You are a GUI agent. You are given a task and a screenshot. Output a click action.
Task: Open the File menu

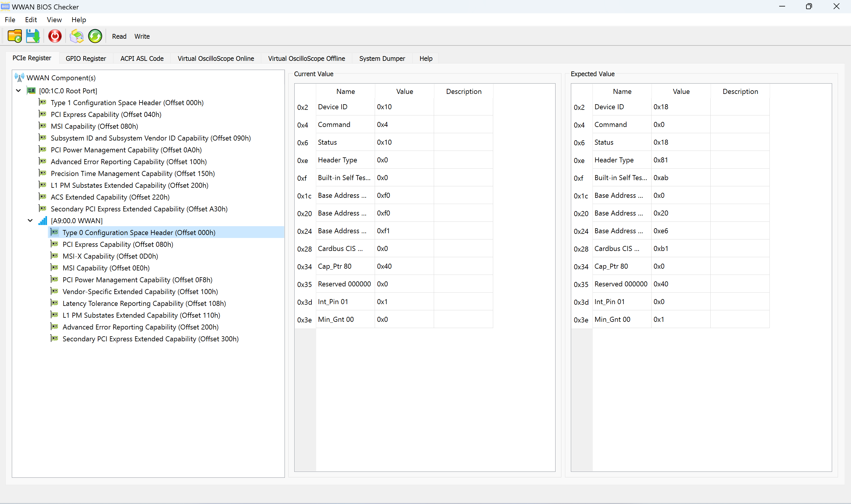(10, 20)
